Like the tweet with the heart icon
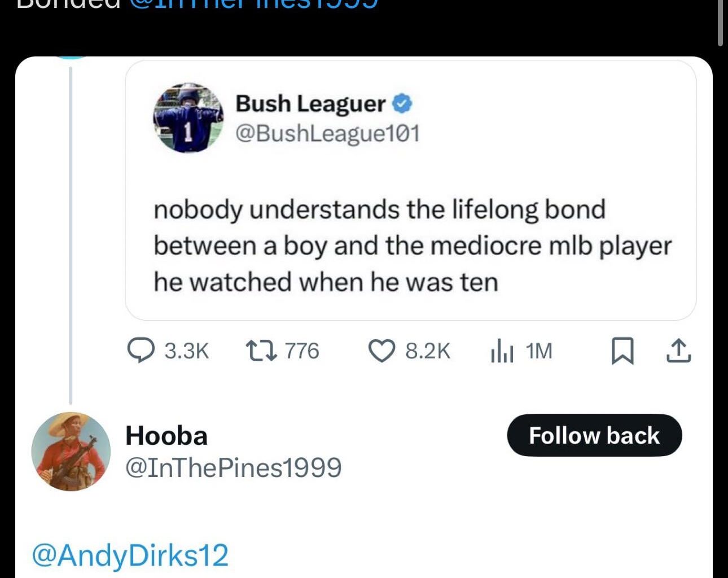Screen dimensions: 728x578 pyautogui.click(x=382, y=351)
